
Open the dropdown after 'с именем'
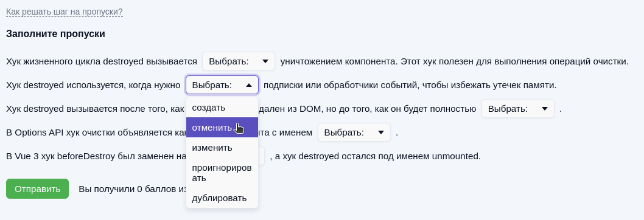coord(354,132)
